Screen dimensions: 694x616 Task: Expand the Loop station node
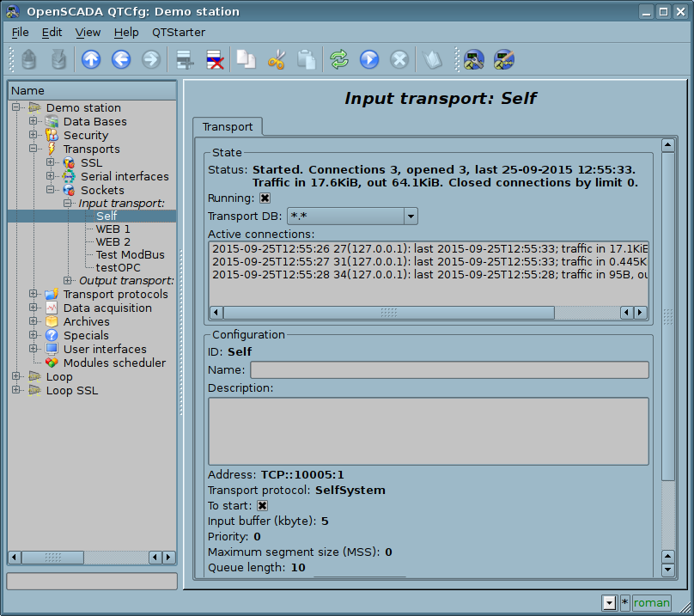16,376
